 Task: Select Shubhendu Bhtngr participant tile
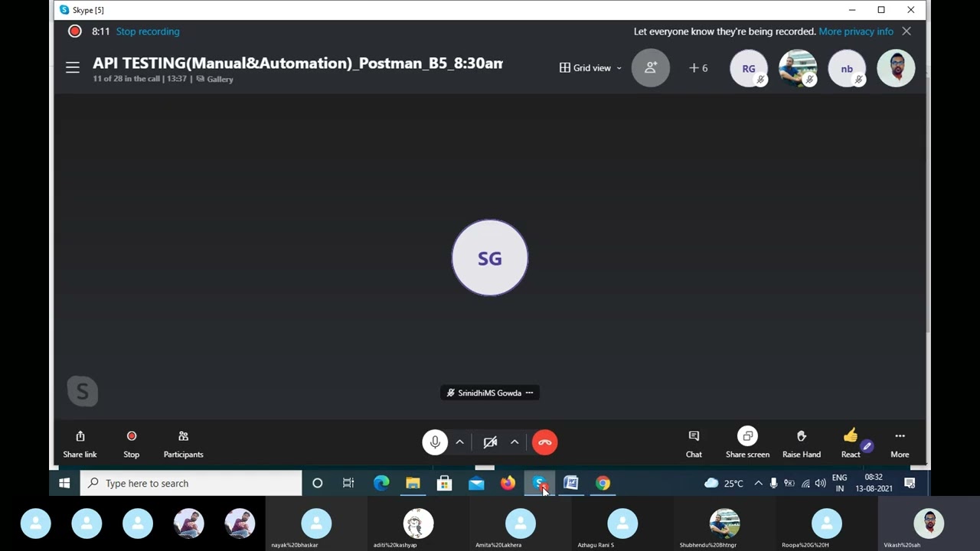point(724,524)
